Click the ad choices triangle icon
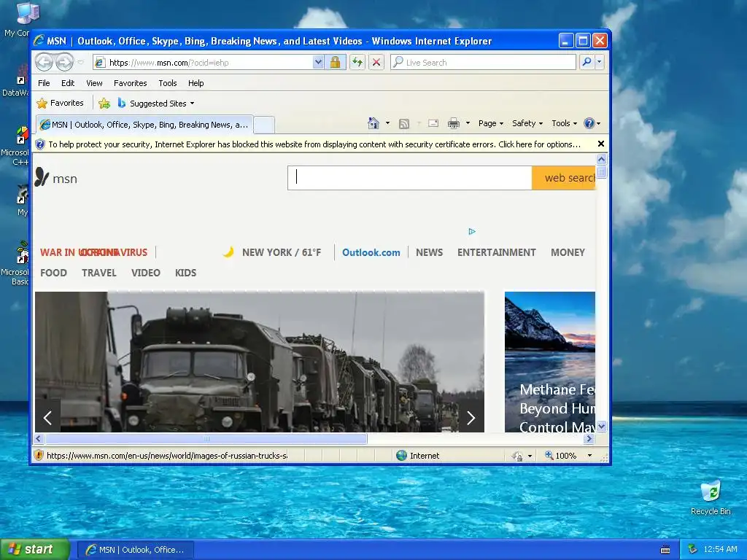This screenshot has width=747, height=560. click(472, 231)
